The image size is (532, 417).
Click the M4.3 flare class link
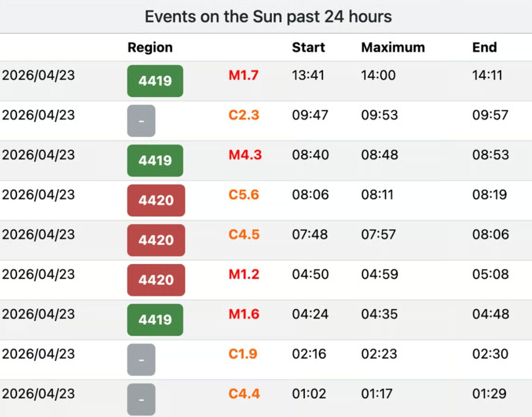click(x=245, y=155)
